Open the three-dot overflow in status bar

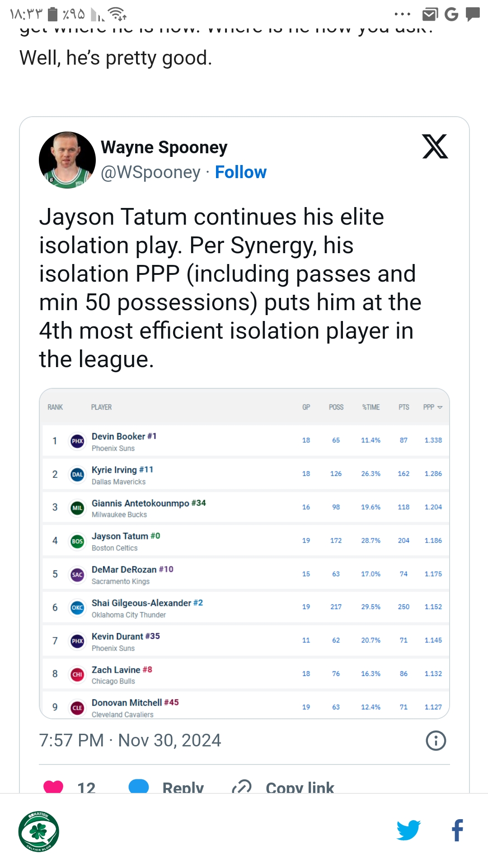point(403,14)
